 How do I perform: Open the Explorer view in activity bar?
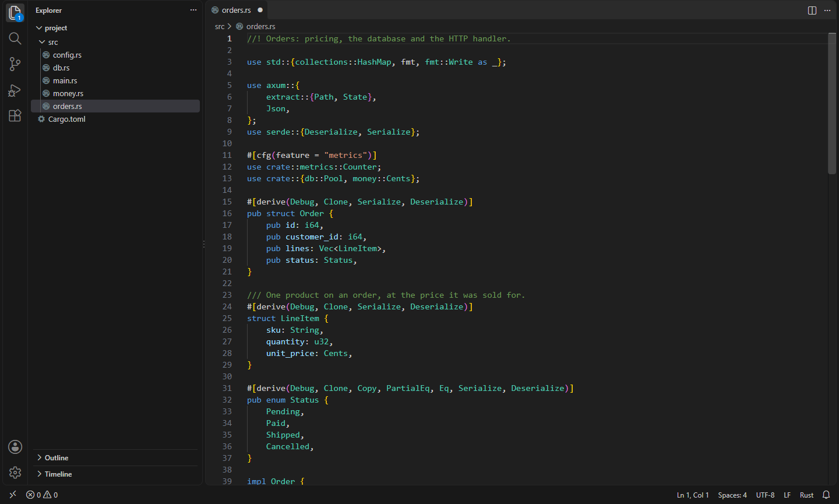tap(15, 13)
